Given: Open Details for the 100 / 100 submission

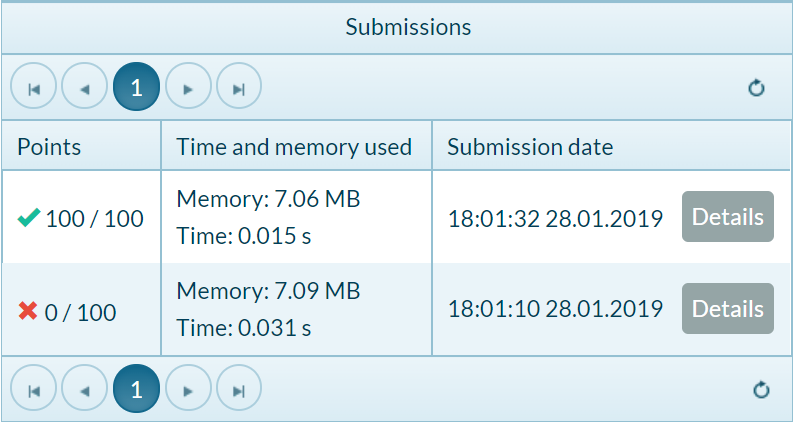Looking at the screenshot, I should pyautogui.click(x=728, y=217).
